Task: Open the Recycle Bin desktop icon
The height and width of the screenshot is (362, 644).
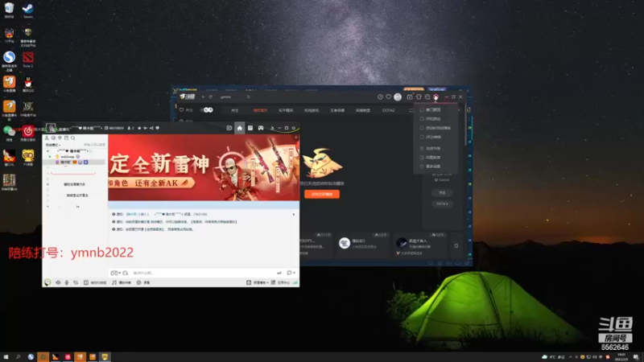Action: pyautogui.click(x=9, y=10)
